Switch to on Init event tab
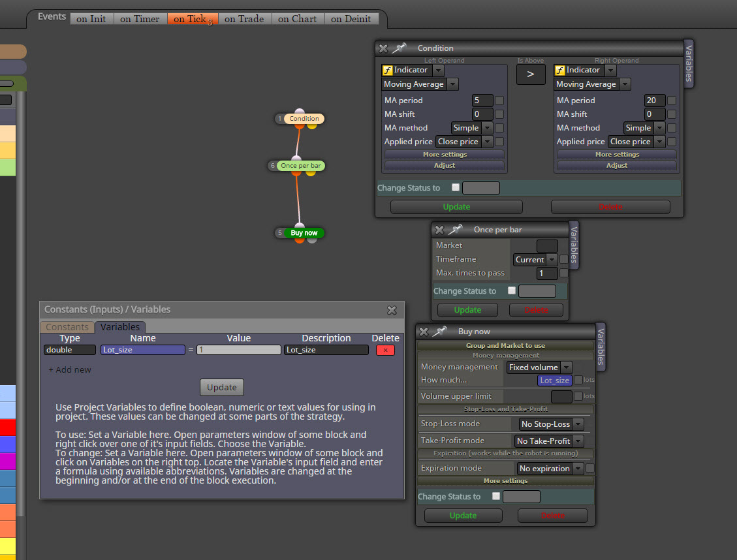Viewport: 737px width, 560px height. 91,19
